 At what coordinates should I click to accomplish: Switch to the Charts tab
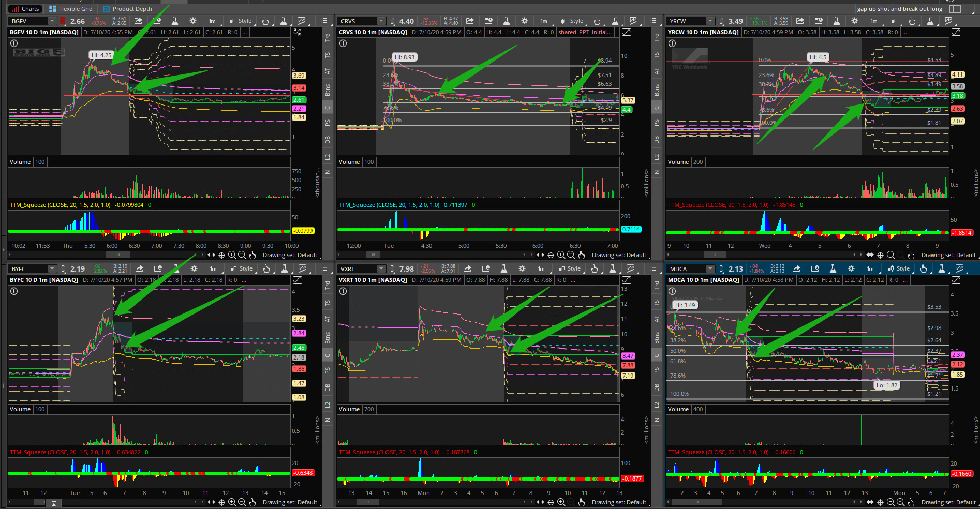click(x=26, y=9)
